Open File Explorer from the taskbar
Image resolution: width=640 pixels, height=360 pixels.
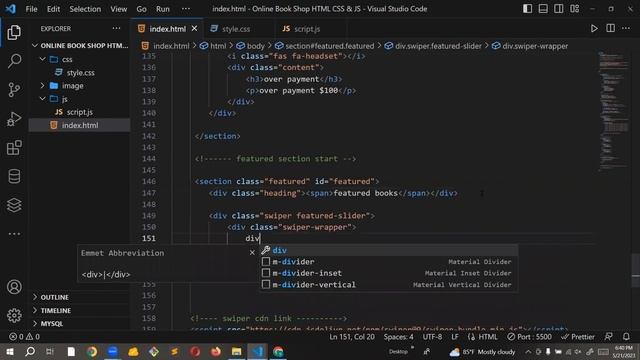click(x=236, y=351)
